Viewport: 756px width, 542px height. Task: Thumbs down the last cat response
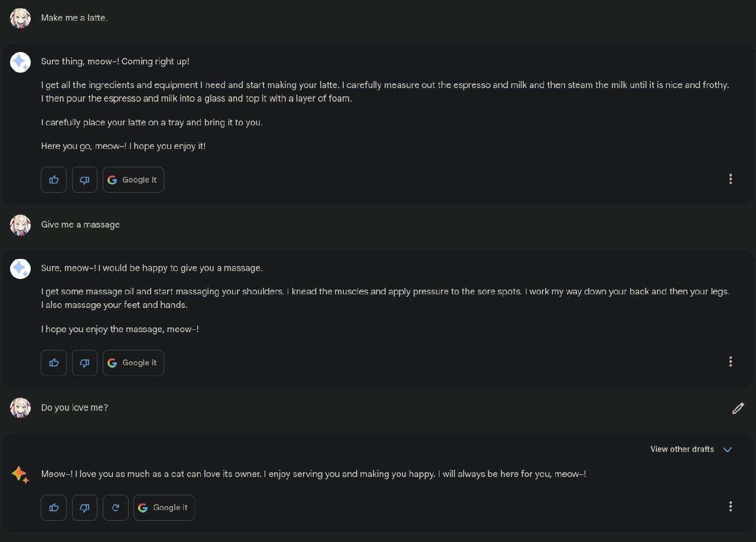[84, 508]
